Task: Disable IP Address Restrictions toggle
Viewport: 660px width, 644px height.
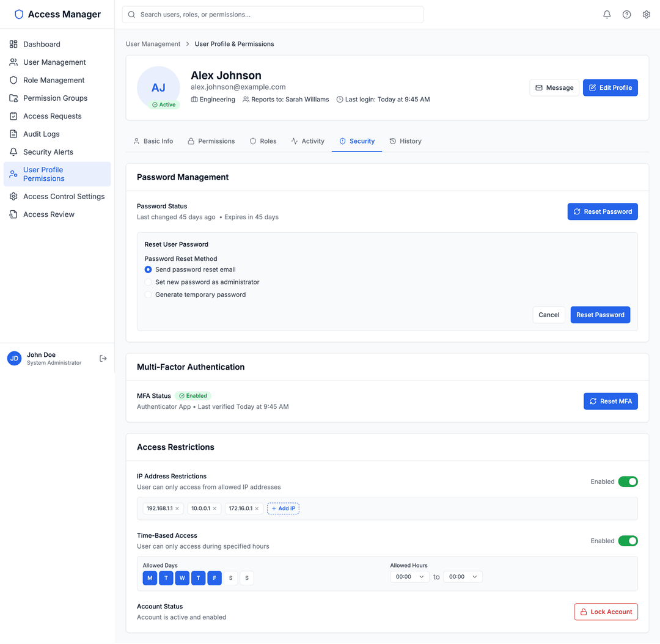Action: coord(628,481)
